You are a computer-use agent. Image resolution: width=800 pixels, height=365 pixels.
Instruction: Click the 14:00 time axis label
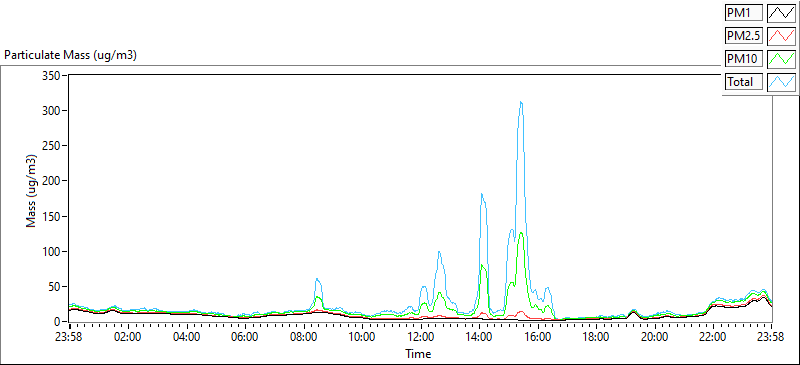coord(479,336)
